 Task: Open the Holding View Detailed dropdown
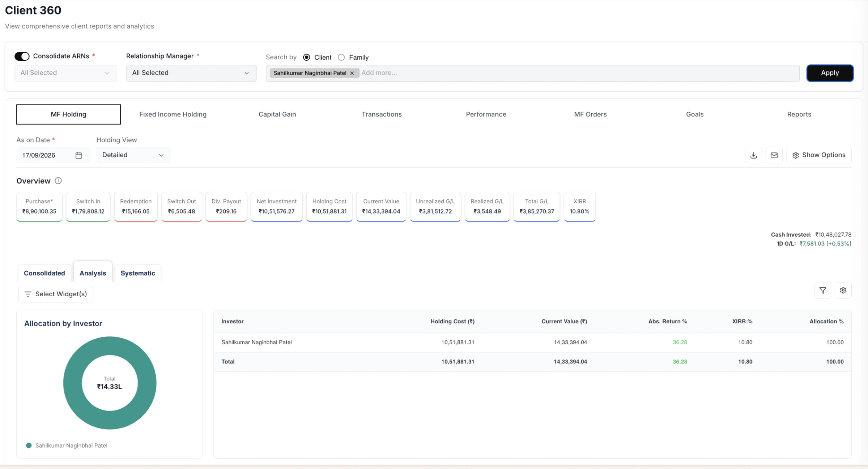pos(133,155)
